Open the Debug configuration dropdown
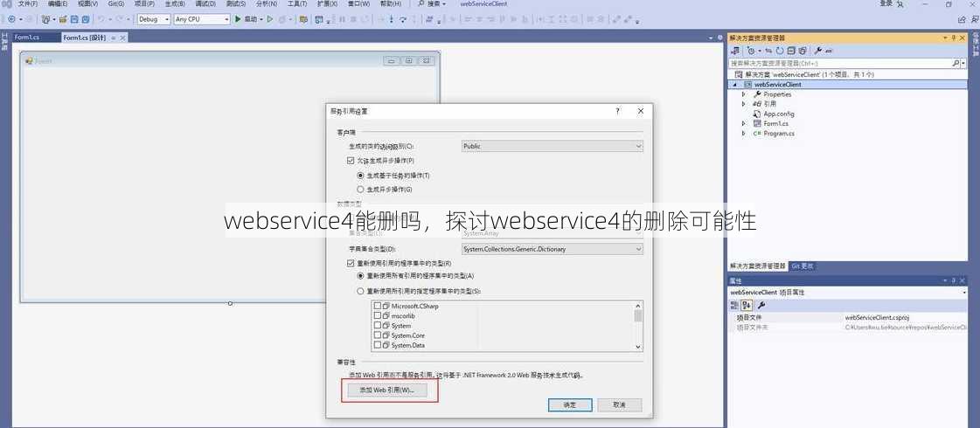Image resolution: width=980 pixels, height=428 pixels. pyautogui.click(x=154, y=19)
